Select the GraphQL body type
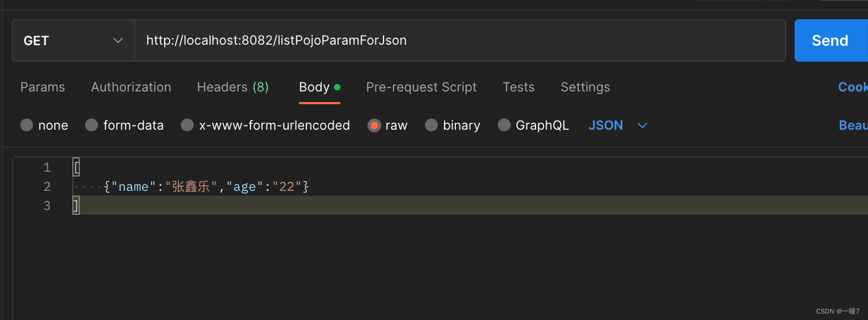Image resolution: width=868 pixels, height=320 pixels. pos(504,125)
